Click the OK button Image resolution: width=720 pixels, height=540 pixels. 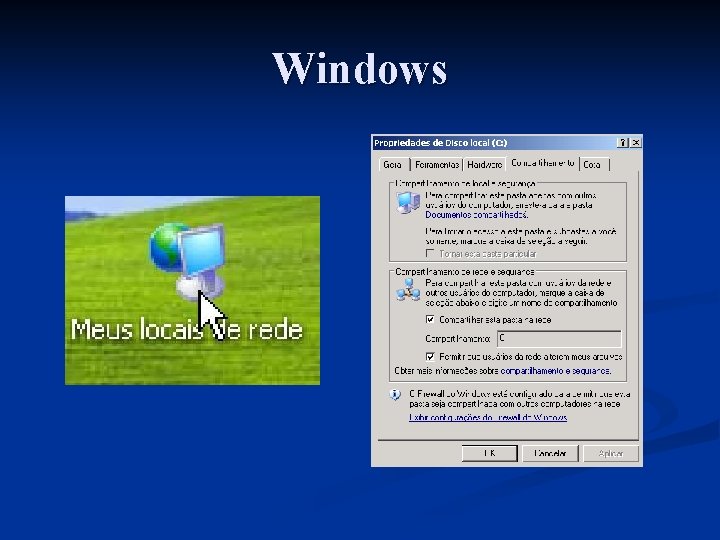click(x=489, y=454)
